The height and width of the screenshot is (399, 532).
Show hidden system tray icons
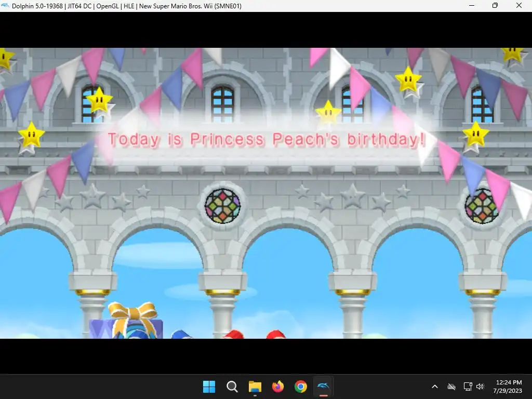click(435, 387)
